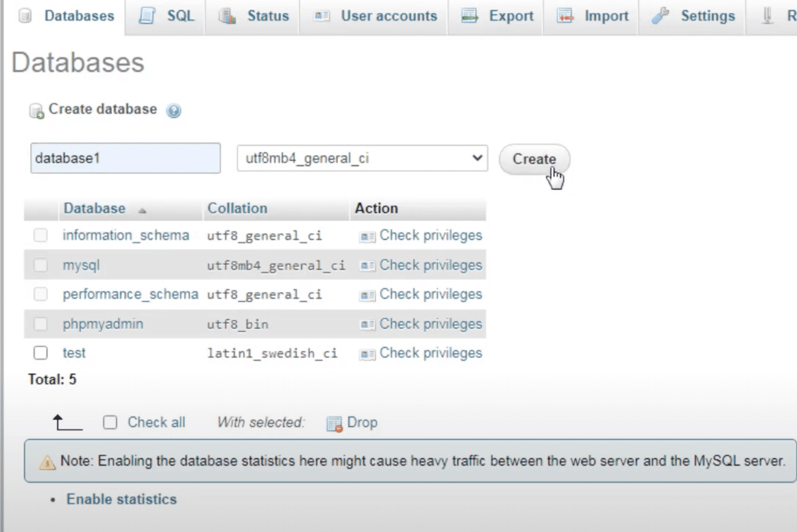Click the Enable statistics link
Screen dimensions: 797x532
pos(121,499)
